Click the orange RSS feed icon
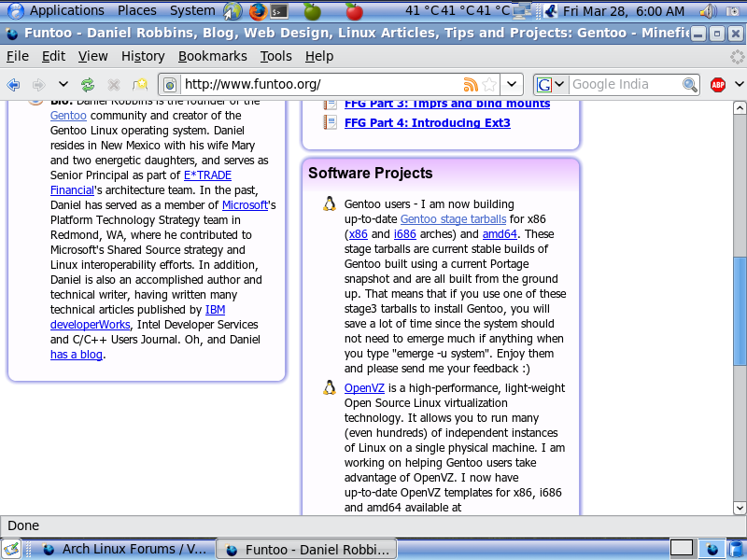 (471, 84)
